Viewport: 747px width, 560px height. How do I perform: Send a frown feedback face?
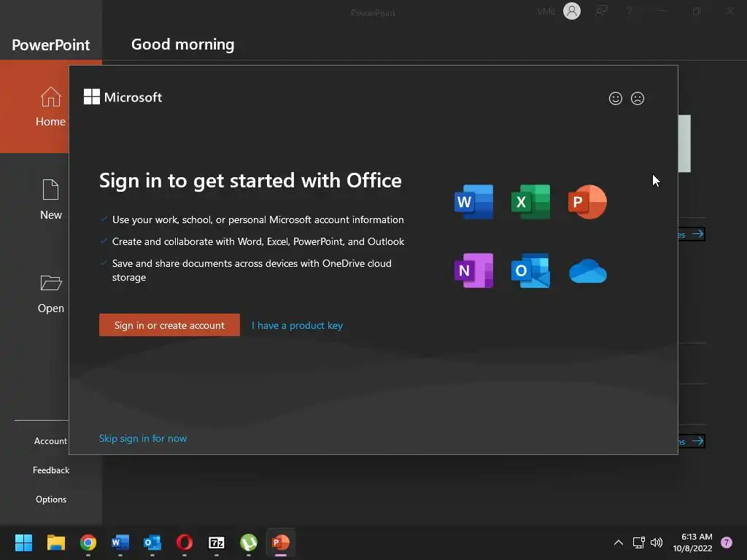coord(638,98)
